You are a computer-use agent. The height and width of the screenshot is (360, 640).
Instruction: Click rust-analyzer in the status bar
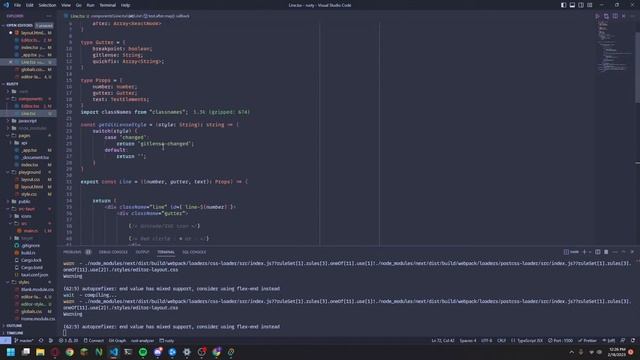(142, 340)
